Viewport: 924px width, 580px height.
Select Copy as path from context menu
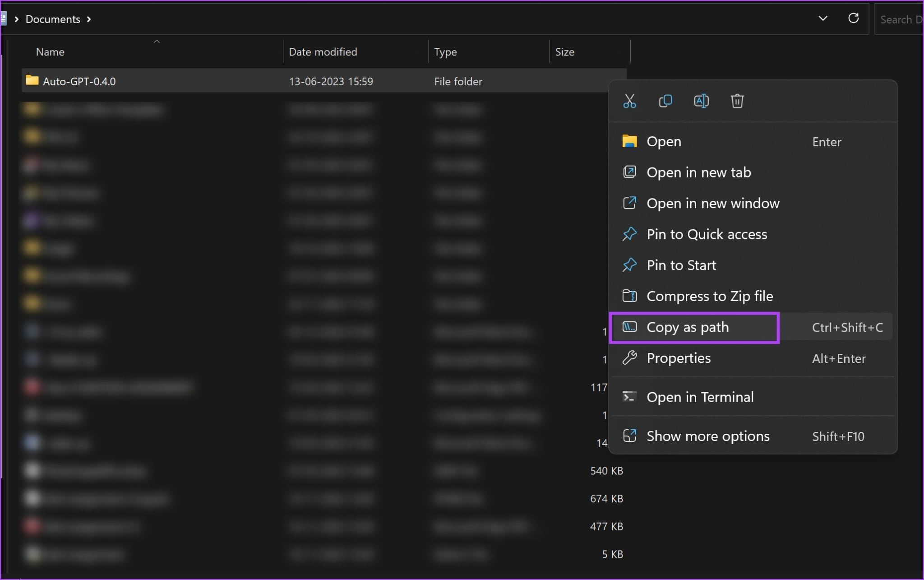tap(687, 327)
